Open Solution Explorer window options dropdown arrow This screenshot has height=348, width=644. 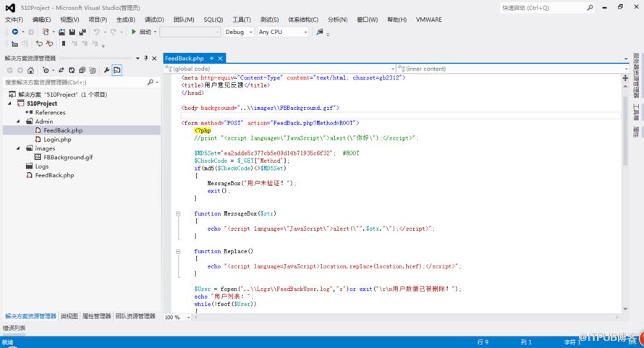(137, 59)
